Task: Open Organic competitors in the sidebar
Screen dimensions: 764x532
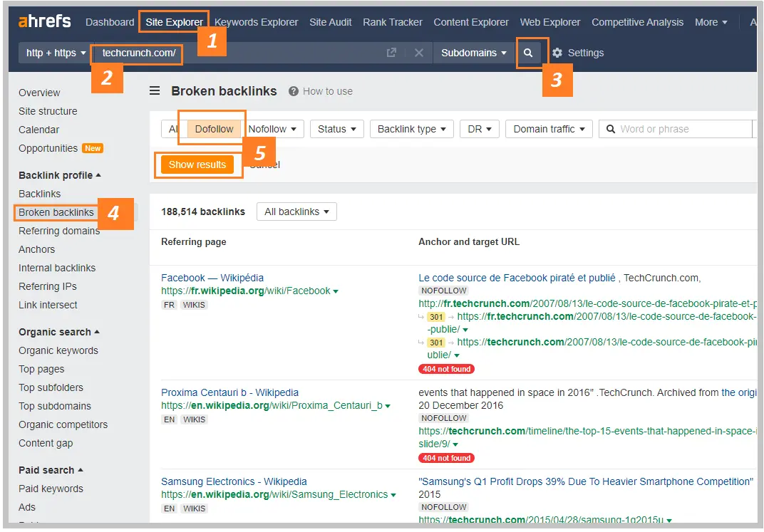Action: tap(63, 424)
